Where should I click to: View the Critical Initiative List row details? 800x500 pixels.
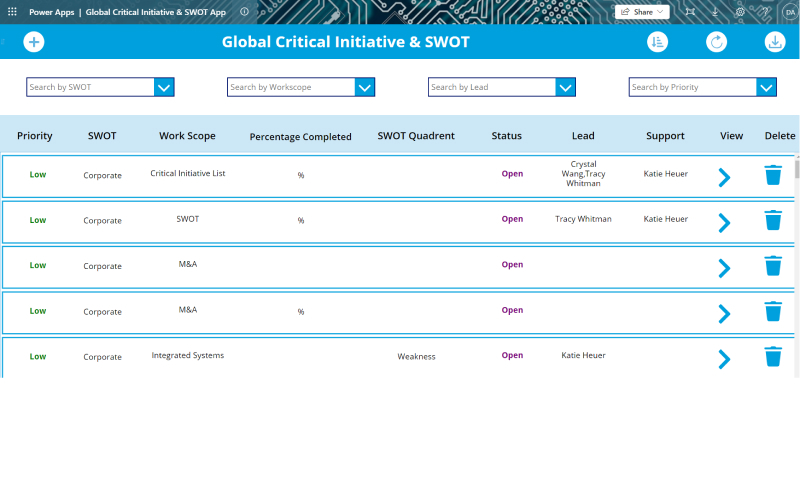tap(724, 178)
